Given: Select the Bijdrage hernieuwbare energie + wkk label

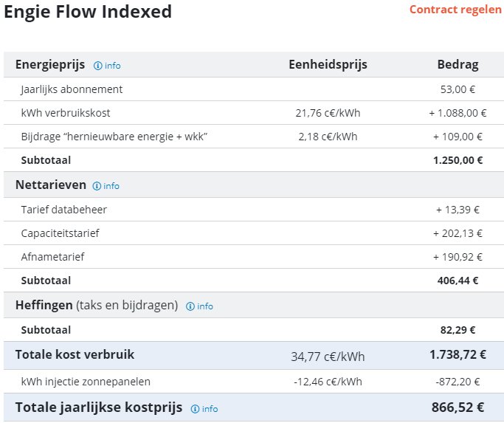Looking at the screenshot, I should pyautogui.click(x=114, y=137).
